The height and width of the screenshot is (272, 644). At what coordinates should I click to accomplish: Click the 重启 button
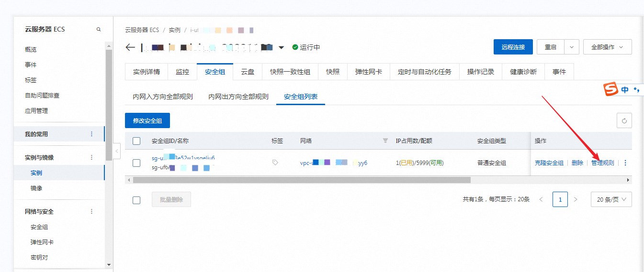[x=551, y=47]
